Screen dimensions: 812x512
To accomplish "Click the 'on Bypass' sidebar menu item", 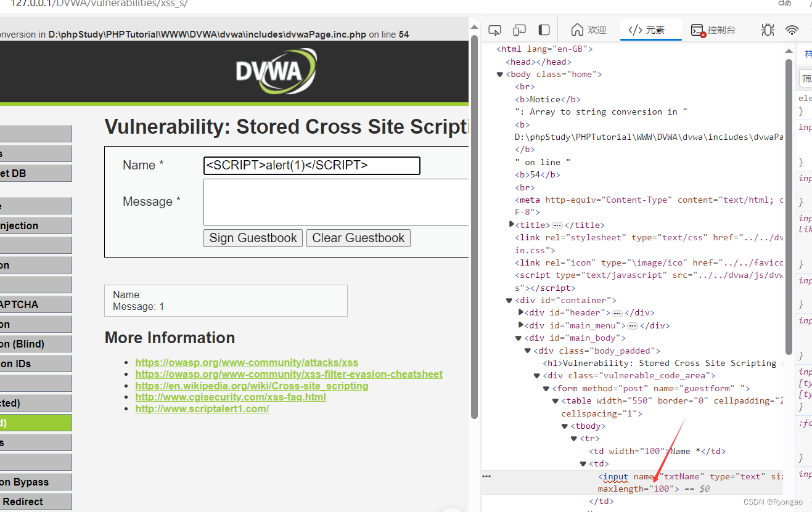I will tap(36, 482).
